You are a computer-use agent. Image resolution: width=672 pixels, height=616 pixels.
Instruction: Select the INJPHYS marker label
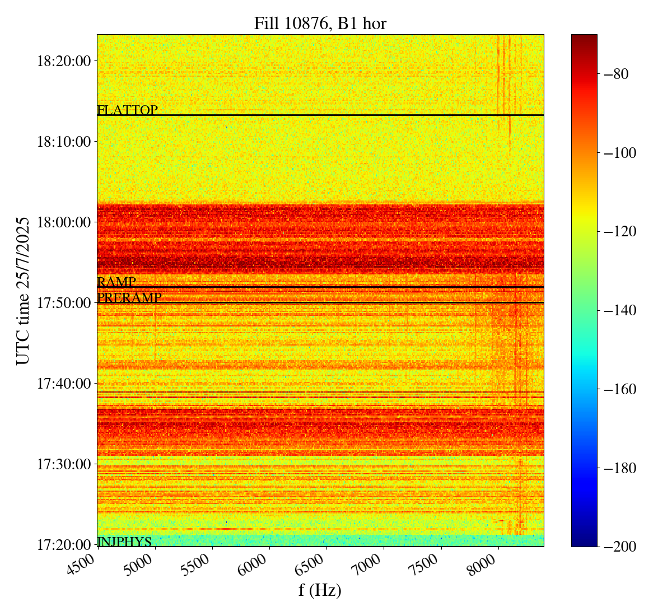coord(124,542)
